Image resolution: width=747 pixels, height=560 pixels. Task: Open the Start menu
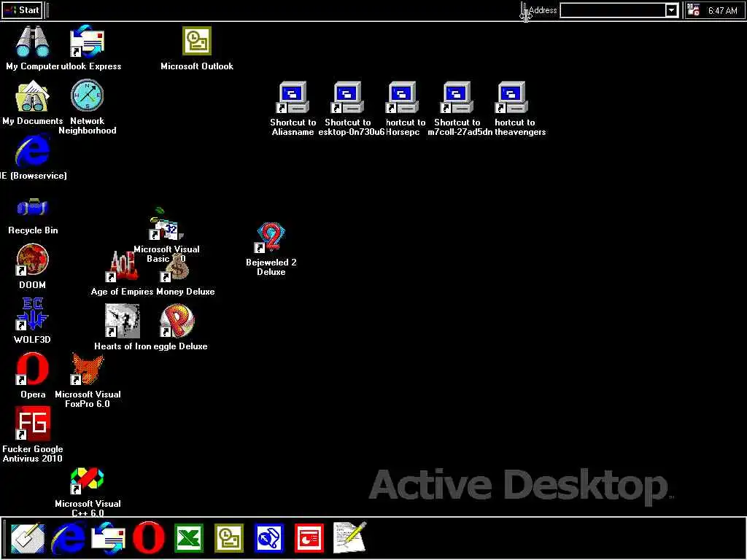point(22,10)
